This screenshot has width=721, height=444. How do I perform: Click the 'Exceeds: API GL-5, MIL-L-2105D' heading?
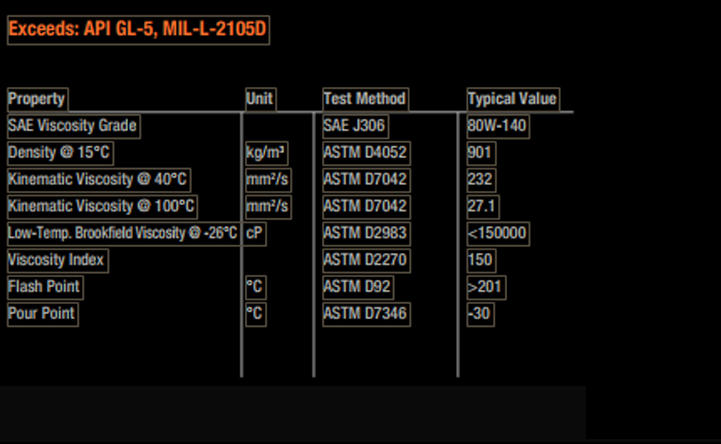click(x=138, y=29)
